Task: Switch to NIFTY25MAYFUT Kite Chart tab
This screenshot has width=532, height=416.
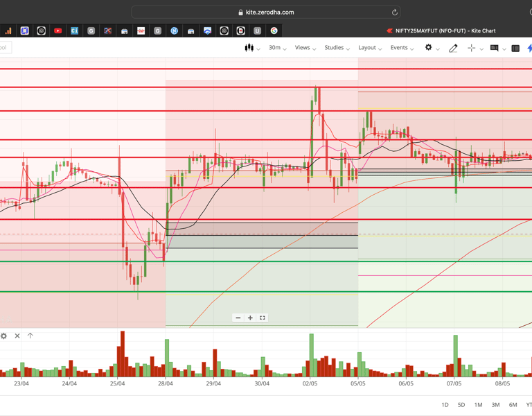Action: pos(441,31)
